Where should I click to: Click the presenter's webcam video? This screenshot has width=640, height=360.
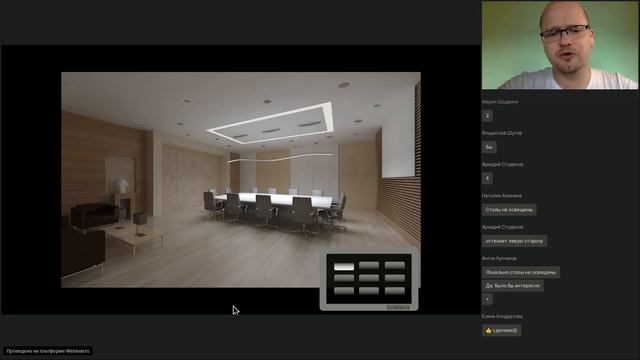pos(560,45)
